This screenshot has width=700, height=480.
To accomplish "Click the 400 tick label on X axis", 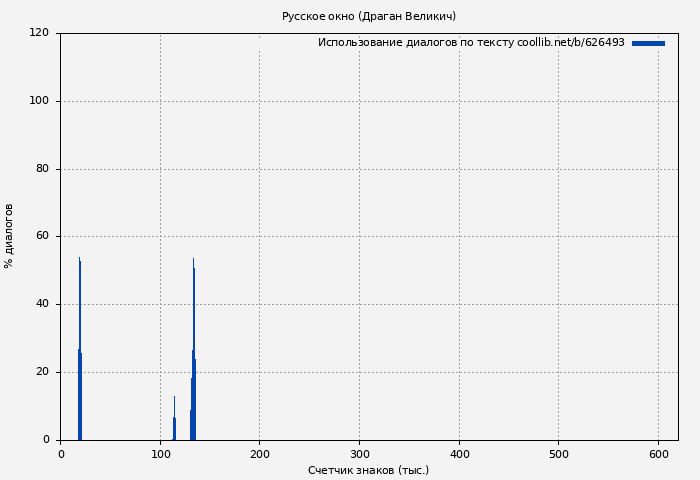I will pyautogui.click(x=459, y=454).
